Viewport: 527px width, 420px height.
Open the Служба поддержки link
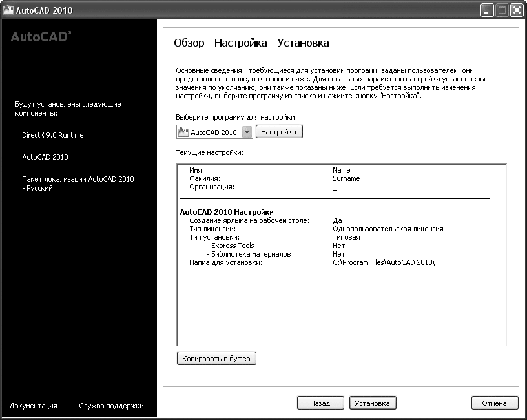pos(111,406)
